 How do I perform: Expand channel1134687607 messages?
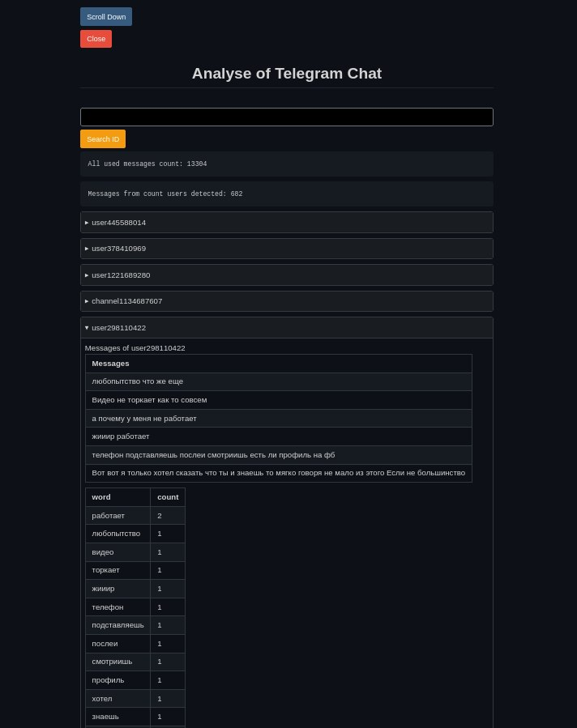point(126,301)
